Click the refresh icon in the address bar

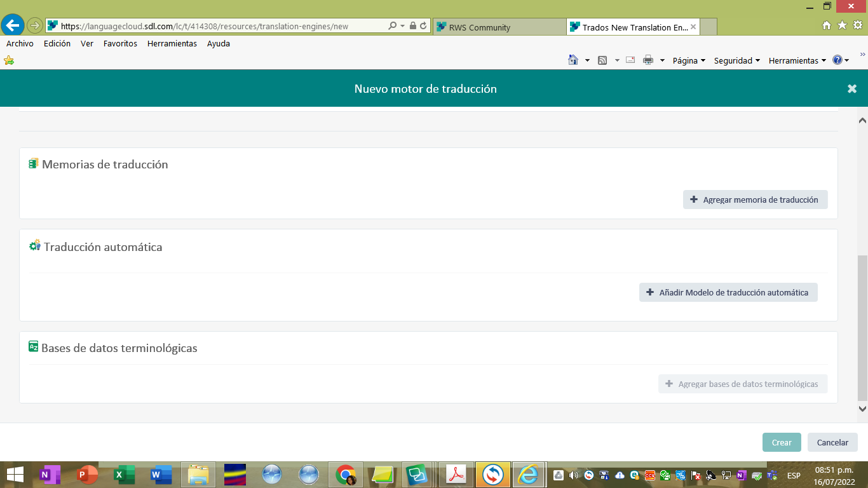coord(424,26)
